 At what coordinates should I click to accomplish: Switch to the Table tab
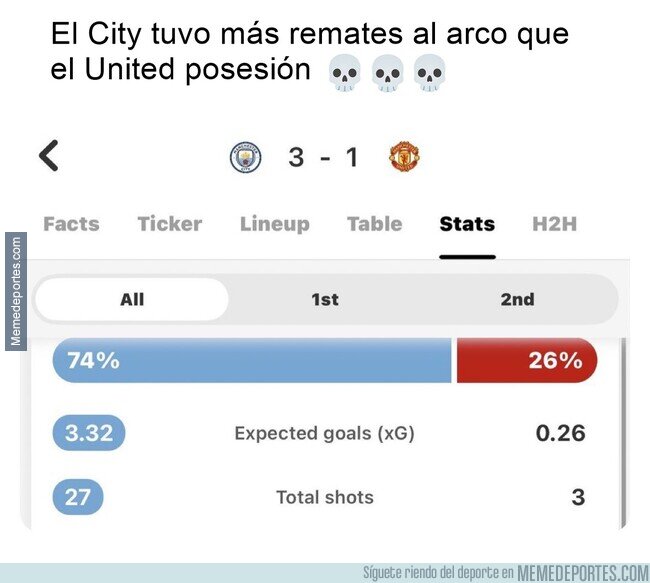point(375,224)
